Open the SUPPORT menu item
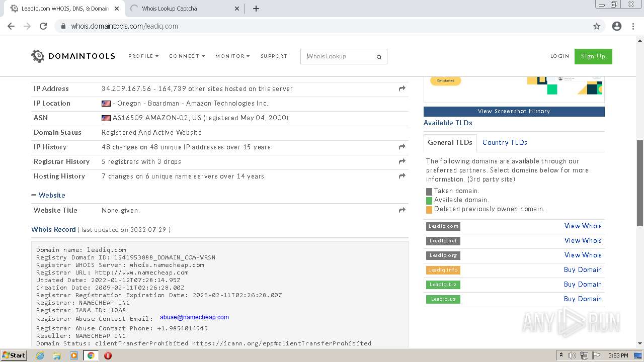644x362 pixels. 274,56
